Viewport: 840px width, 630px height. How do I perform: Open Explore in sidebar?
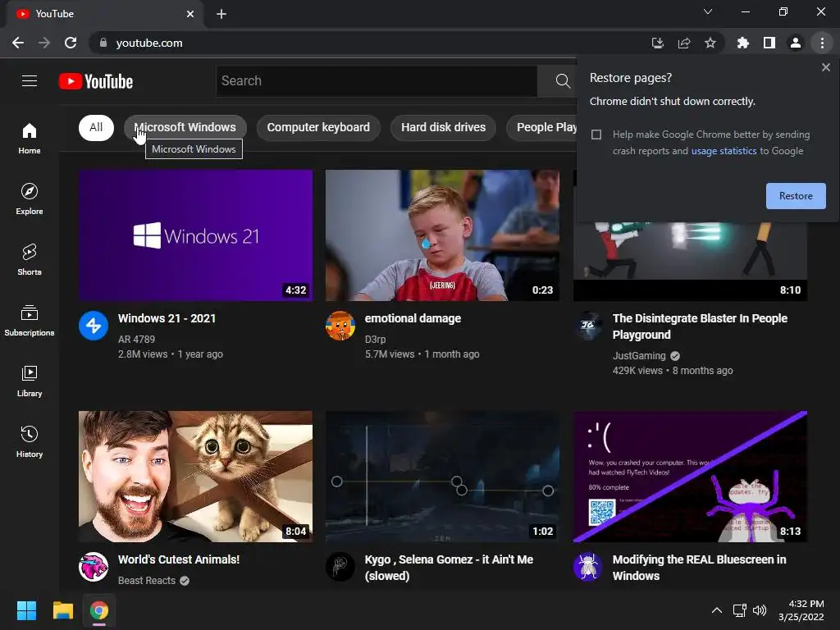coord(30,199)
